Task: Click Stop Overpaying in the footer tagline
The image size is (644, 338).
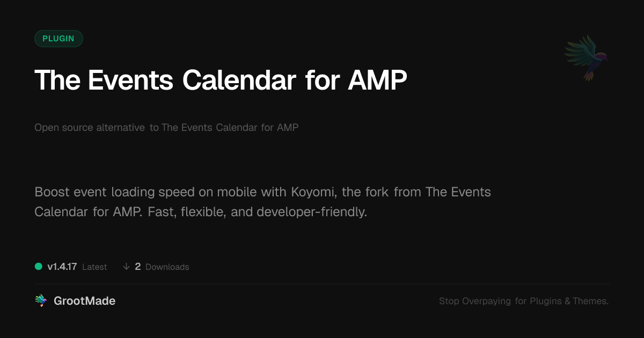Action: (475, 302)
